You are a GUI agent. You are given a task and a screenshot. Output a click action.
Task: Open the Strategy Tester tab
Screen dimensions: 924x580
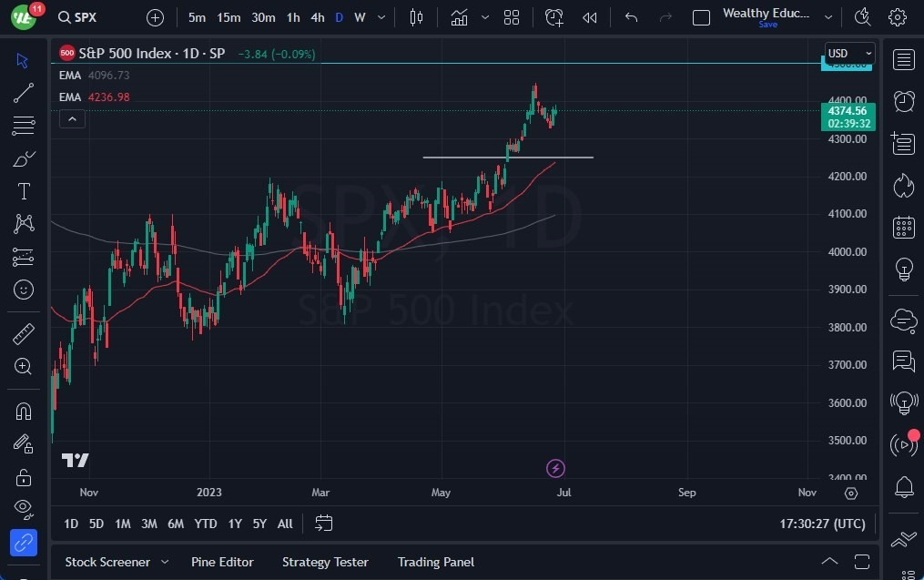click(325, 562)
